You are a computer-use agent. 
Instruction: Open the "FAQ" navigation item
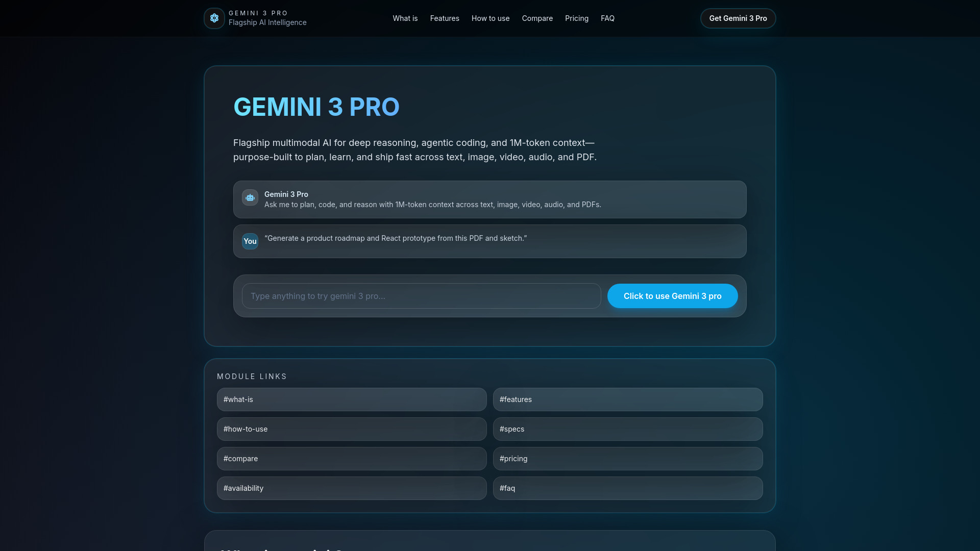pyautogui.click(x=607, y=18)
